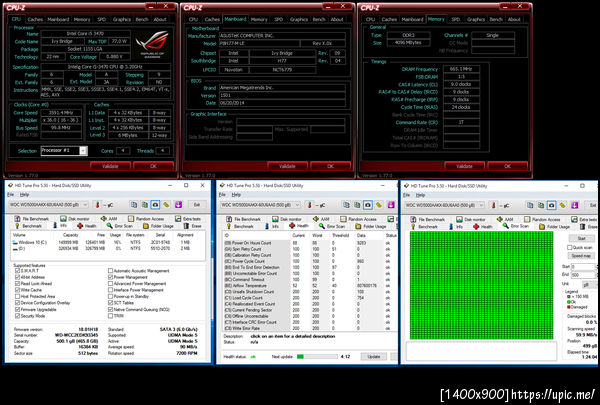Toggle Native Command Queuing (NCQ) checkbox
The width and height of the screenshot is (600, 405).
[110, 309]
